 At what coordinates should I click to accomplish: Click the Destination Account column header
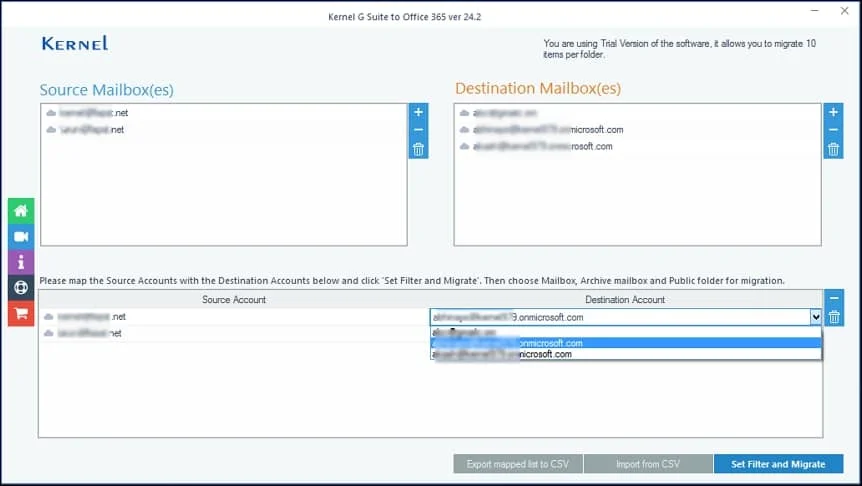point(625,300)
